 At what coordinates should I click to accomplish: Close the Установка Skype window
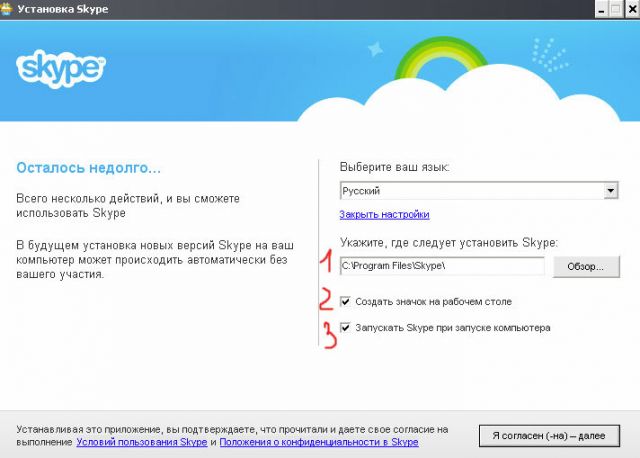click(x=632, y=9)
